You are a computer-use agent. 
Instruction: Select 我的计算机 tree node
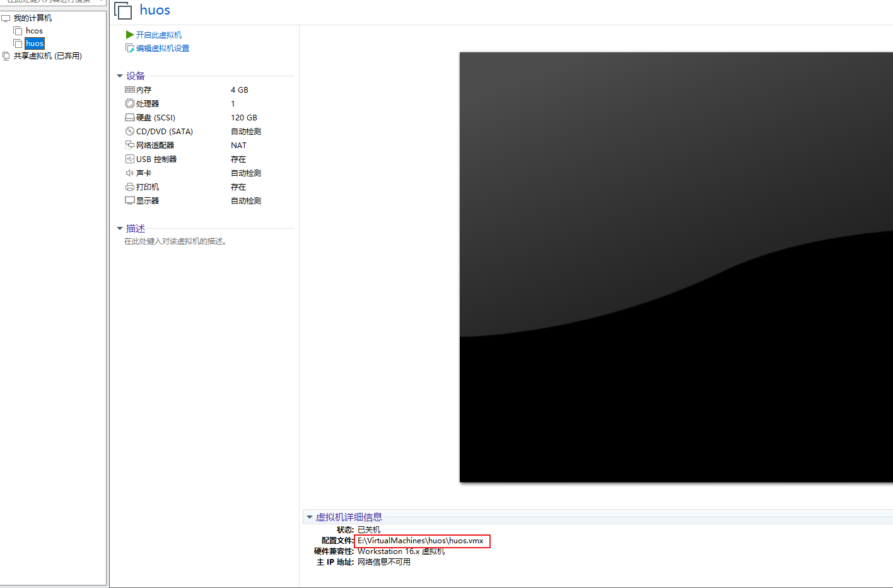33,18
